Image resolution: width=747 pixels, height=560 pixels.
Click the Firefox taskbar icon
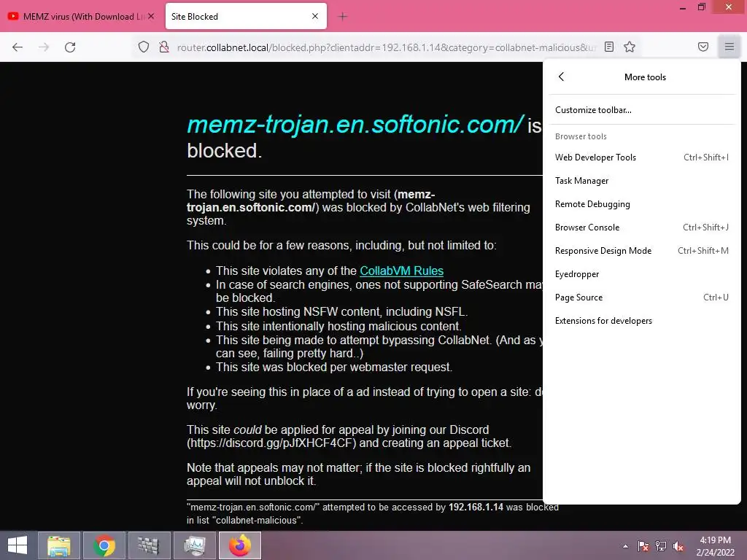239,545
